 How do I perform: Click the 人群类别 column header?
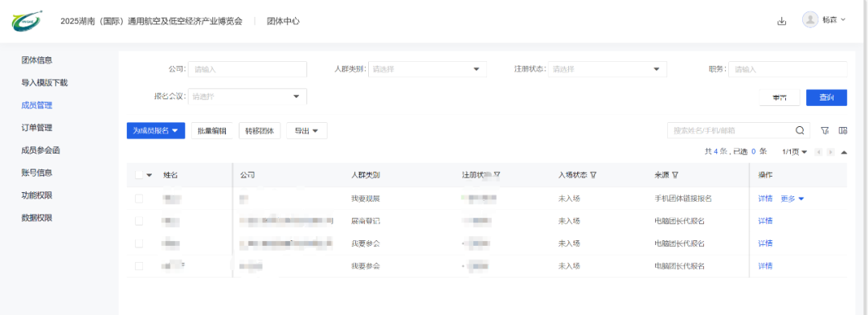(366, 175)
